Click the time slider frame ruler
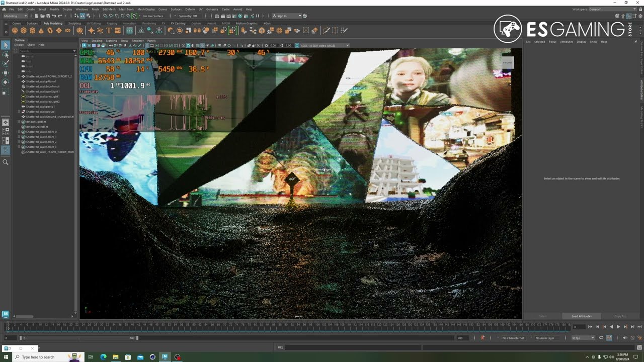Image resolution: width=644 pixels, height=362 pixels. click(x=288, y=327)
